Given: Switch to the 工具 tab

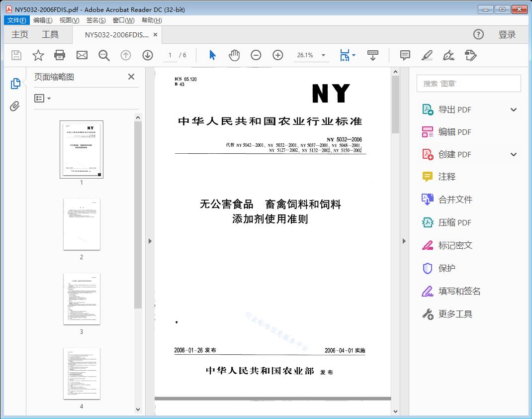Looking at the screenshot, I should [50, 34].
